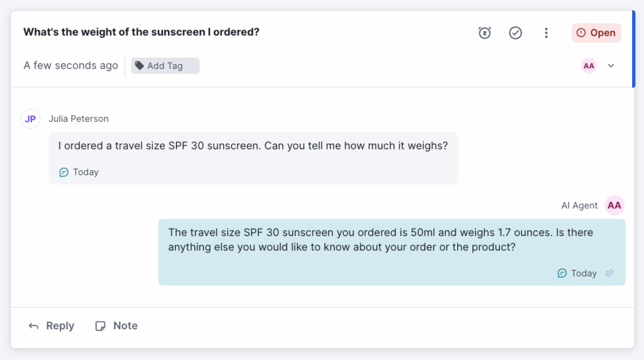Image resolution: width=644 pixels, height=360 pixels.
Task: Mark ticket resolved with checkmark icon
Action: point(516,33)
